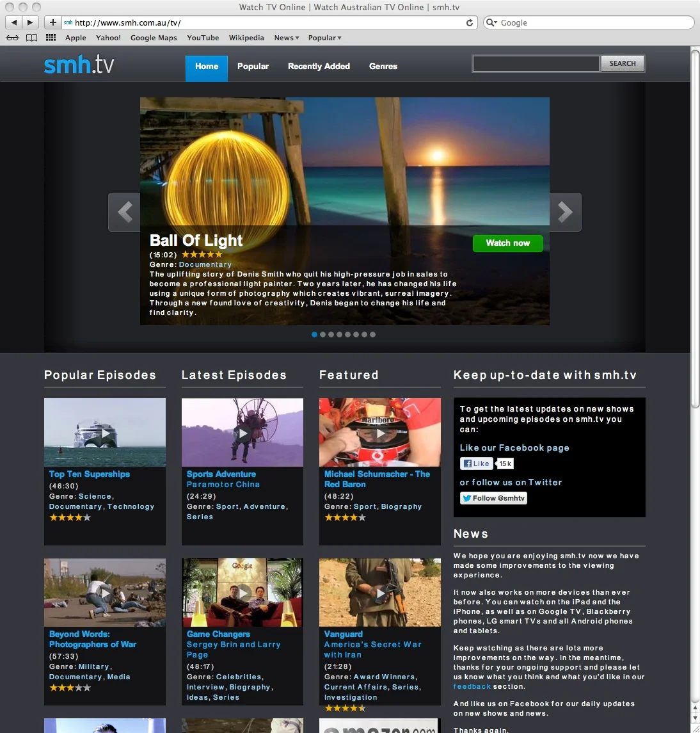
Task: Open the Apple bookmark
Action: 76,38
